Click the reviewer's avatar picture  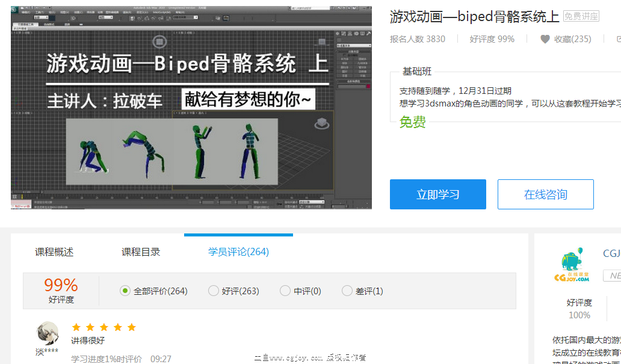pyautogui.click(x=48, y=333)
